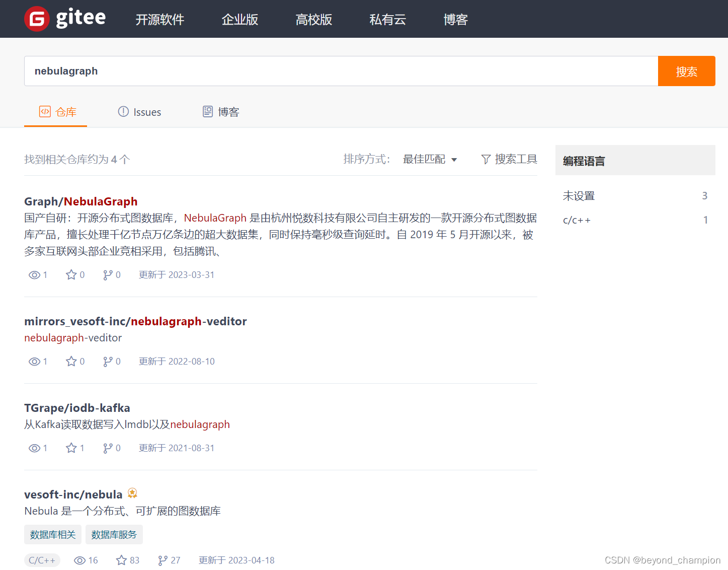Click the watch eye icon for nebulagraph-veditor
The height and width of the screenshot is (570, 728).
pos(34,362)
